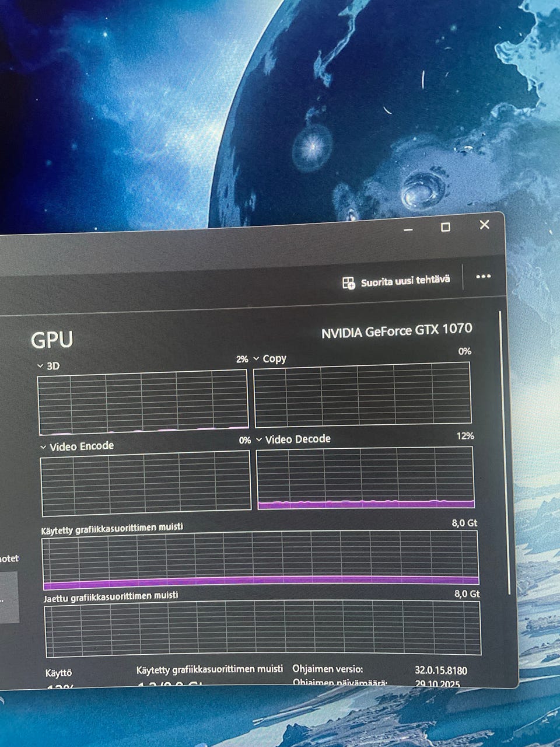The width and height of the screenshot is (560, 747).
Task: Click Suorita uusi tehtävä button
Action: (x=397, y=282)
